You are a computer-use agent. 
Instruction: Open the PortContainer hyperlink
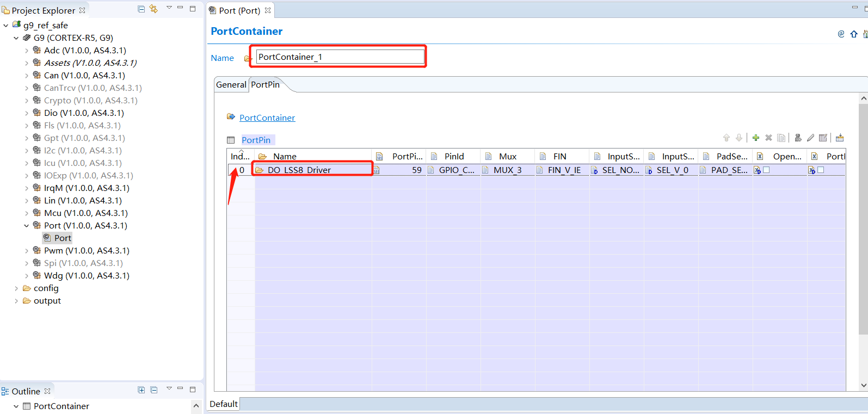[x=267, y=118]
